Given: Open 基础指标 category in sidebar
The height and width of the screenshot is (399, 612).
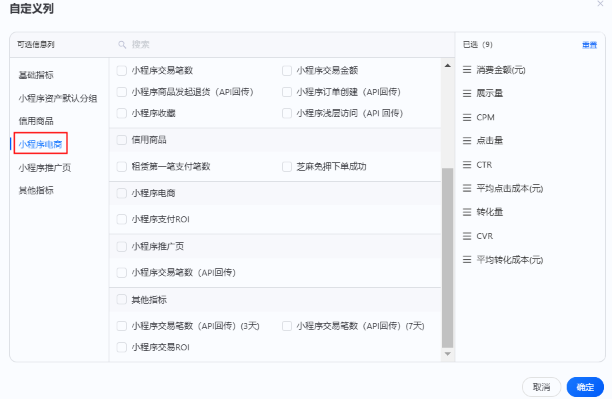Looking at the screenshot, I should point(36,75).
